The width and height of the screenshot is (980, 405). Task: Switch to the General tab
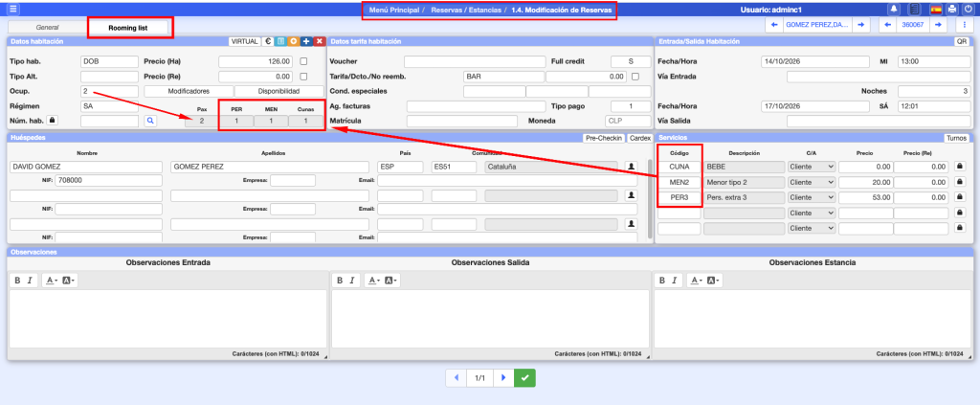pos(47,28)
